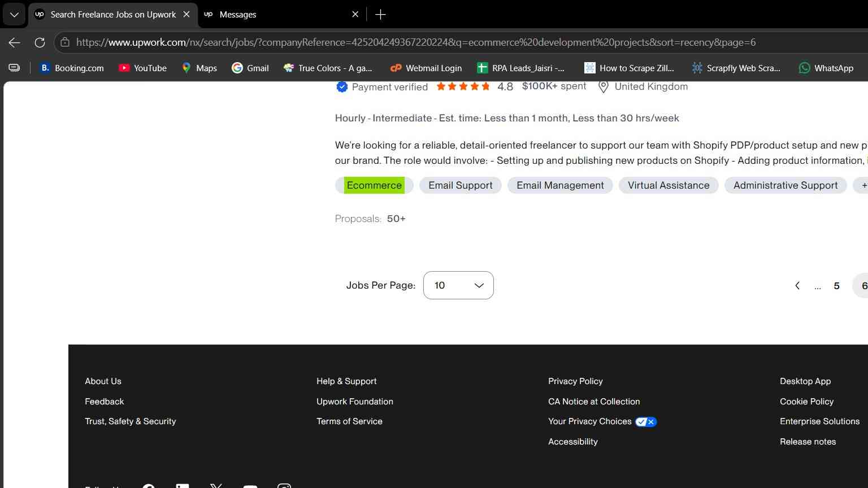Viewport: 868px width, 488px height.
Task: Close the Search Freelance Jobs tab
Action: coord(186,15)
